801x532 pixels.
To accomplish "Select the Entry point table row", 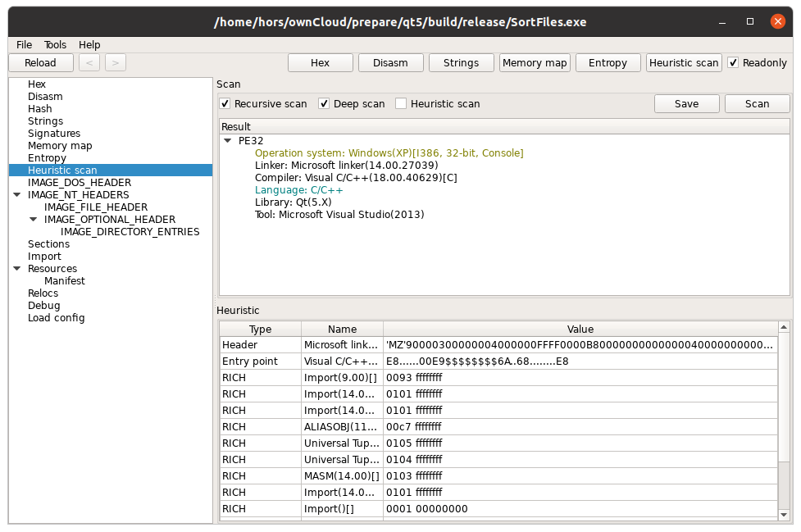I will (498, 361).
